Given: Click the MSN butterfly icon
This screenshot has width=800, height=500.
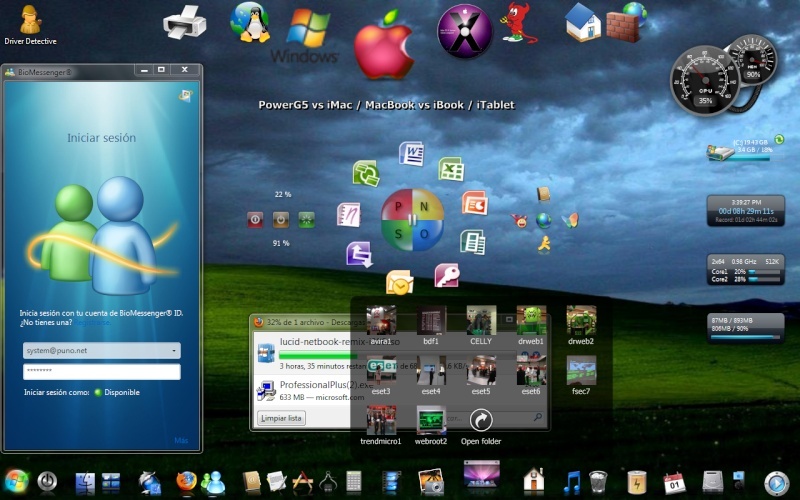Looking at the screenshot, I should click(570, 220).
